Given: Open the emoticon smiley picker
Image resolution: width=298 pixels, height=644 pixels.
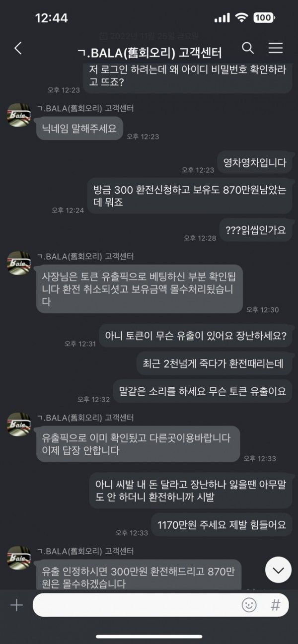Looking at the screenshot, I should click(x=249, y=605).
